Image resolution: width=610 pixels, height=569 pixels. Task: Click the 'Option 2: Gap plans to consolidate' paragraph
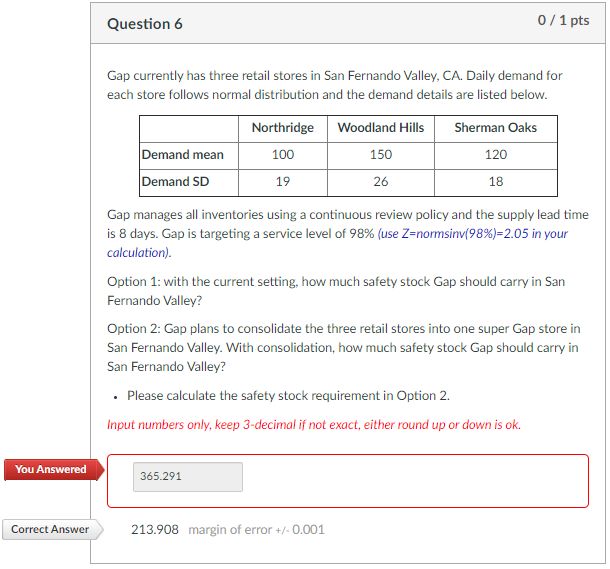pos(344,348)
